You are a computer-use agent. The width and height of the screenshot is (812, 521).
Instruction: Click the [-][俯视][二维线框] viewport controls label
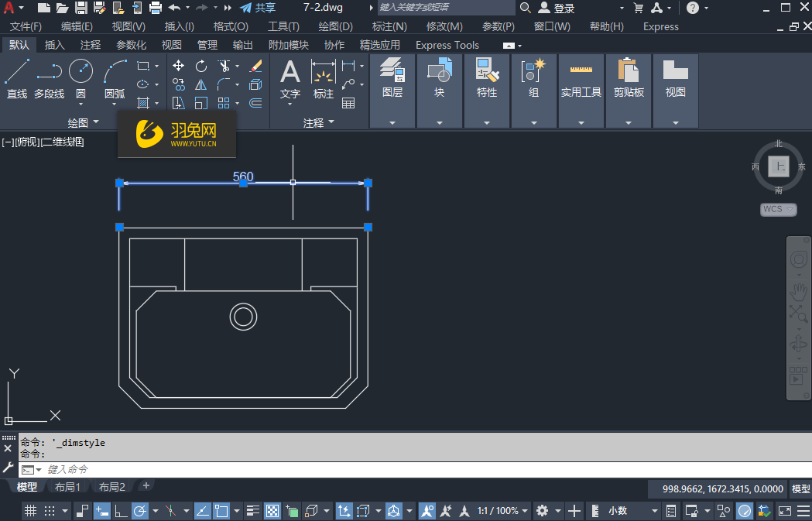(43, 142)
